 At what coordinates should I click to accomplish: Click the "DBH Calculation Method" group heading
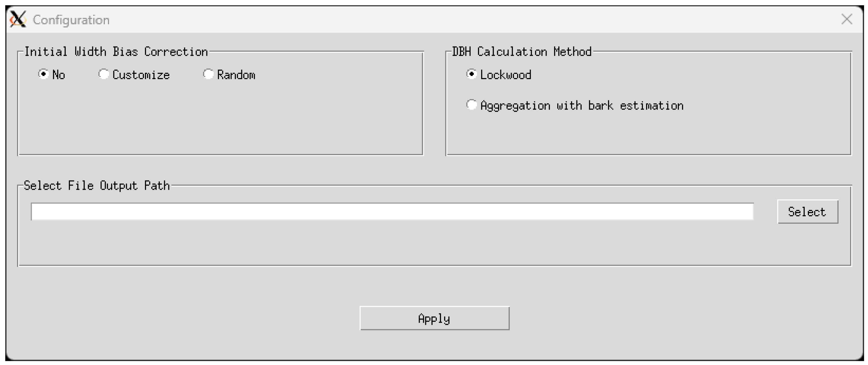(x=522, y=52)
